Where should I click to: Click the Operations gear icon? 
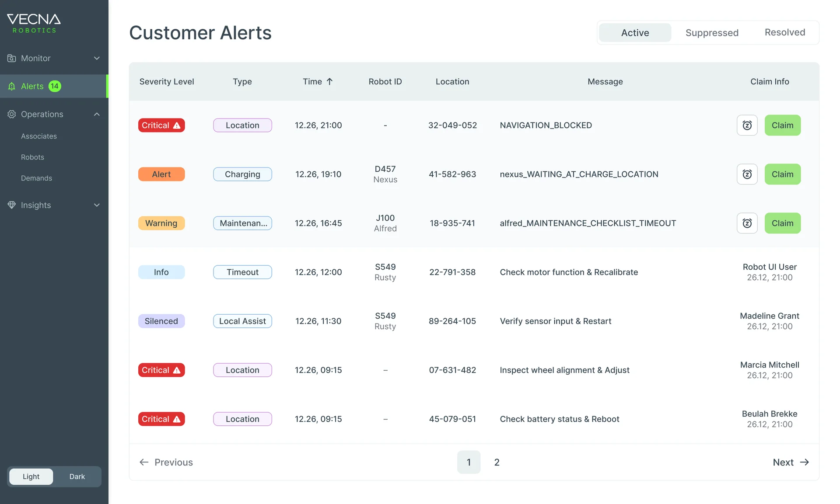(x=11, y=114)
